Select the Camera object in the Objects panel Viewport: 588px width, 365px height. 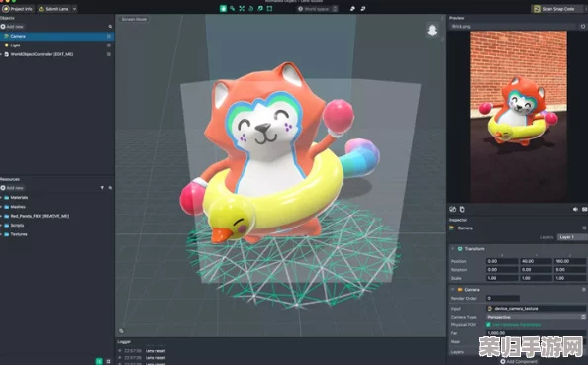[57, 36]
